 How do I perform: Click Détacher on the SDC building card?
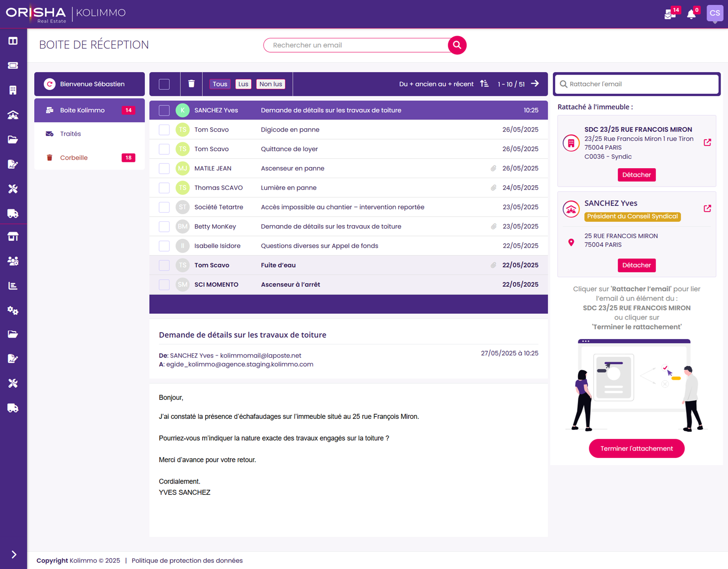click(636, 175)
